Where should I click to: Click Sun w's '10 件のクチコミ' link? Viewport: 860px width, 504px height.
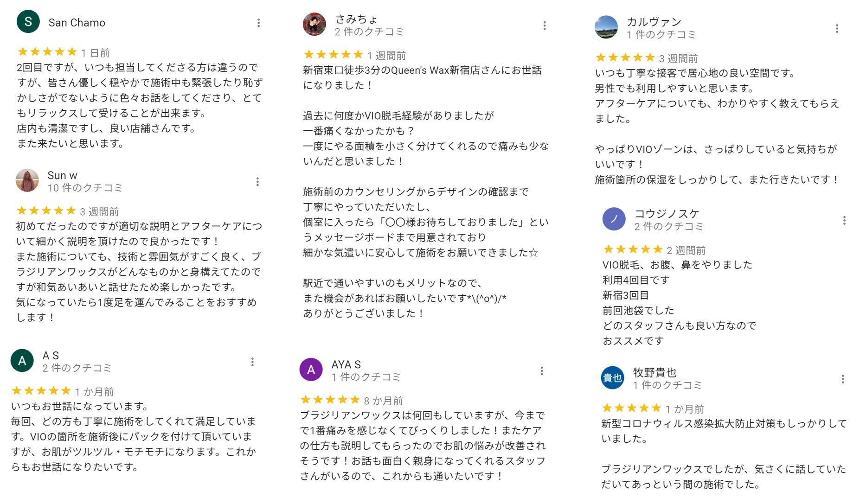pos(85,188)
